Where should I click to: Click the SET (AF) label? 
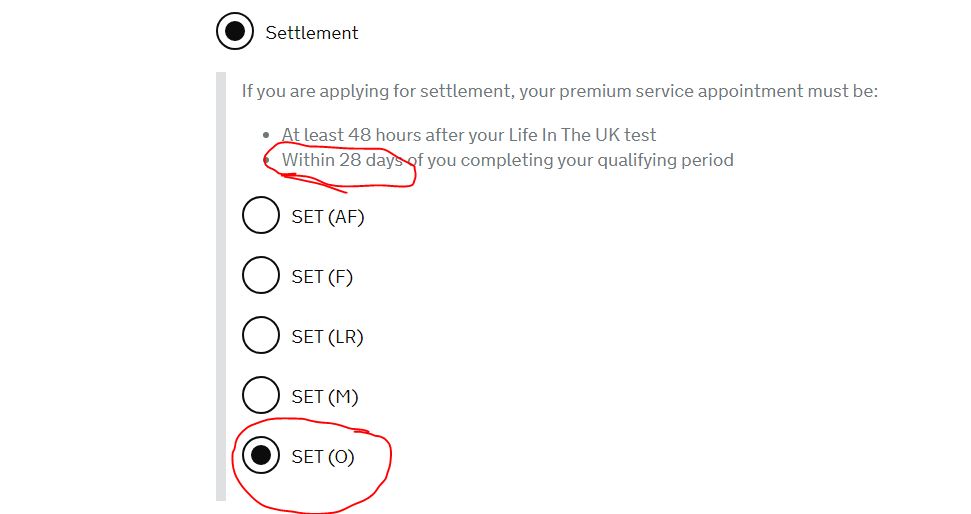click(x=328, y=217)
